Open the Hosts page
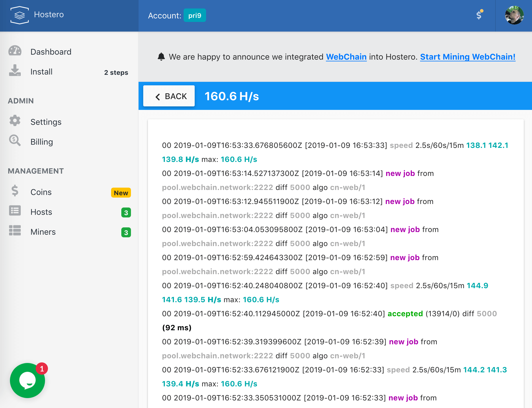This screenshot has height=408, width=532. tap(41, 212)
